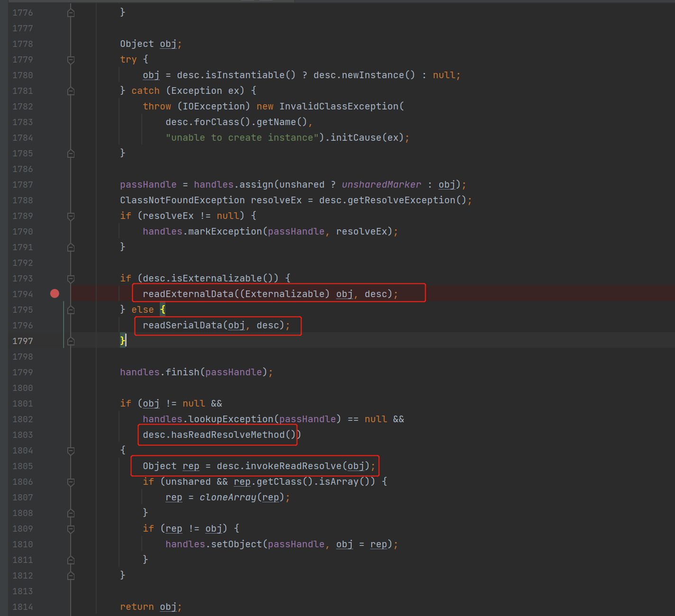Collapse the isExternalizable if block at line 1793

[x=71, y=279]
